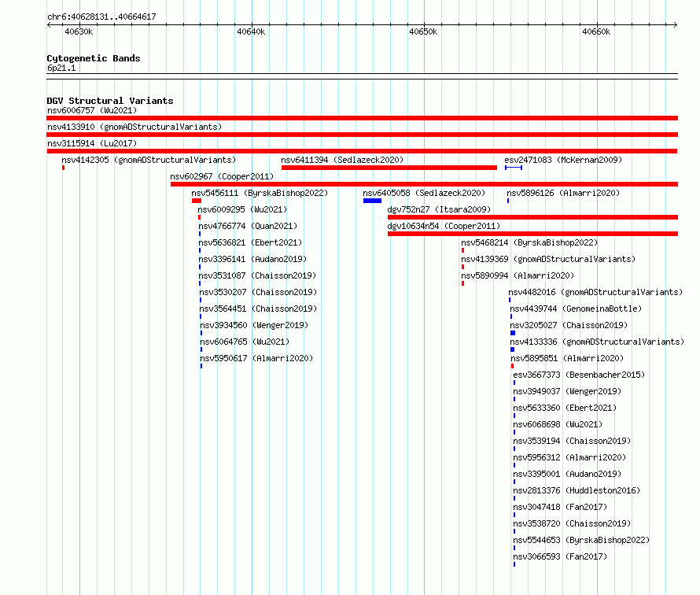Open nsv6009295 (Wu2021) label
Screen dimensions: 700x595
[242, 209]
